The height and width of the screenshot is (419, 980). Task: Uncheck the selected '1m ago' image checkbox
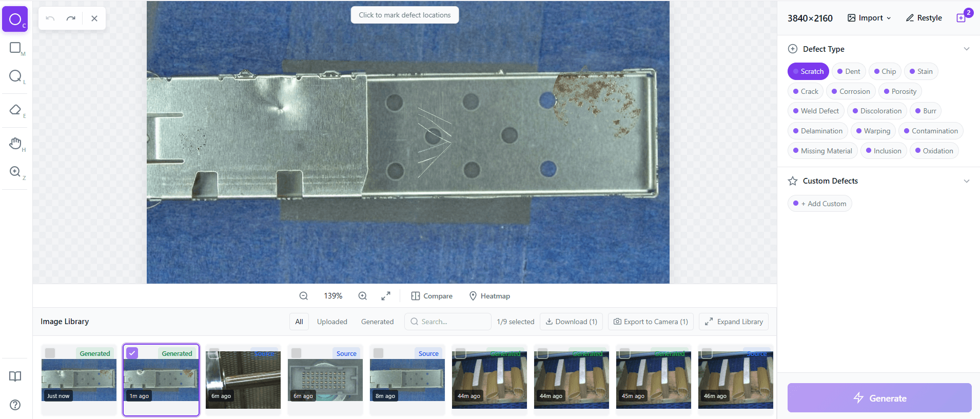coord(132,353)
